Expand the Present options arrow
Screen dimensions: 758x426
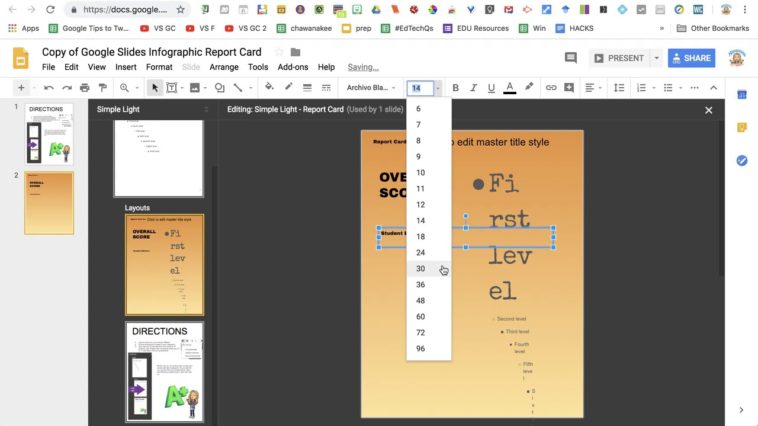click(x=657, y=58)
